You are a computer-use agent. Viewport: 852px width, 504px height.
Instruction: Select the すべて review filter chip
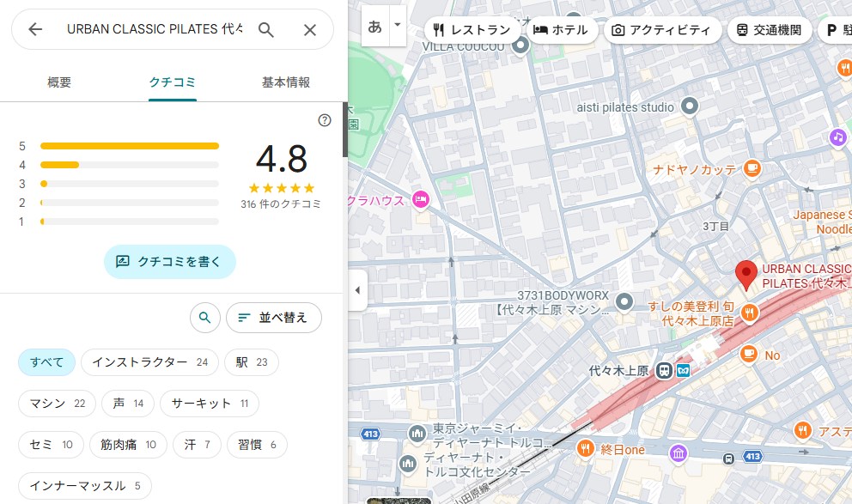(x=47, y=362)
